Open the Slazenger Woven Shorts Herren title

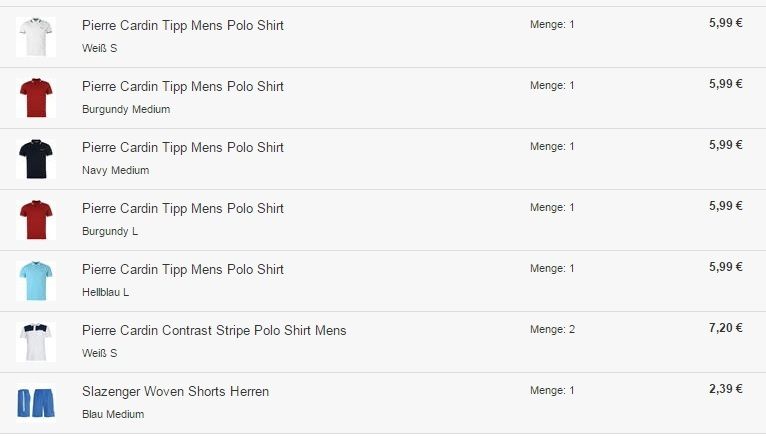tap(175, 391)
